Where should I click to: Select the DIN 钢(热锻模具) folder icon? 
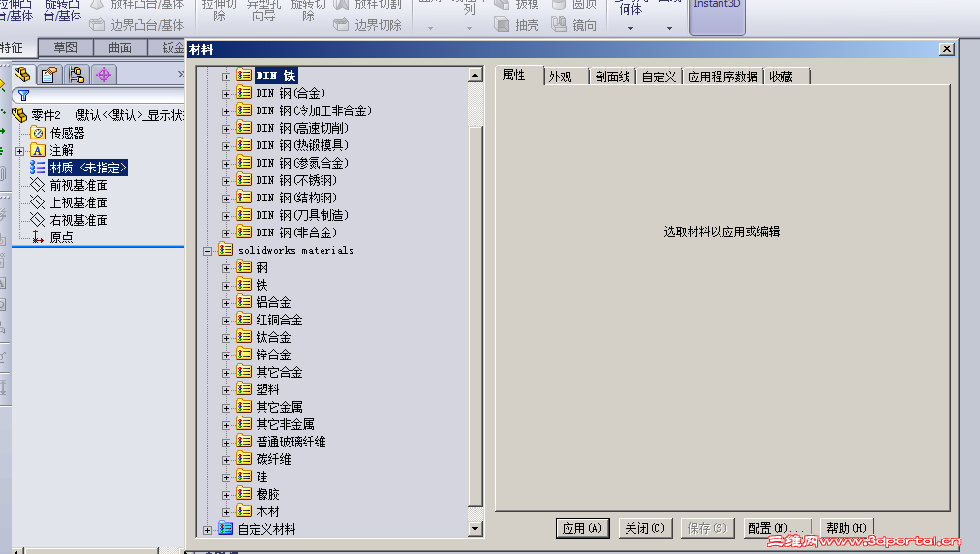[244, 145]
